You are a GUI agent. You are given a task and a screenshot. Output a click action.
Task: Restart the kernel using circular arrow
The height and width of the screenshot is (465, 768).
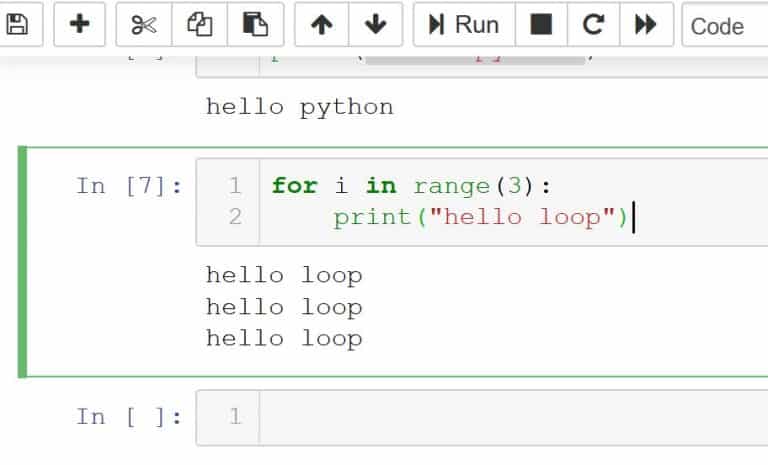(593, 25)
